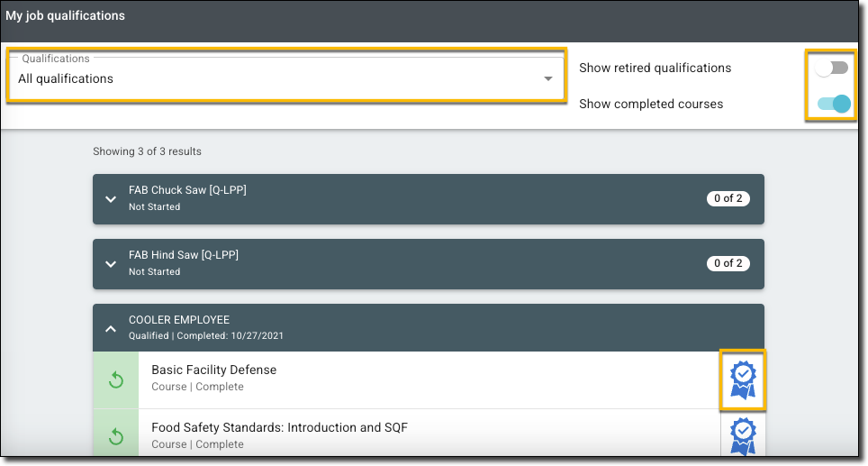This screenshot has width=868, height=466.
Task: Click the 0 of 2 badge for FAB Chuck Saw
Action: pos(728,199)
